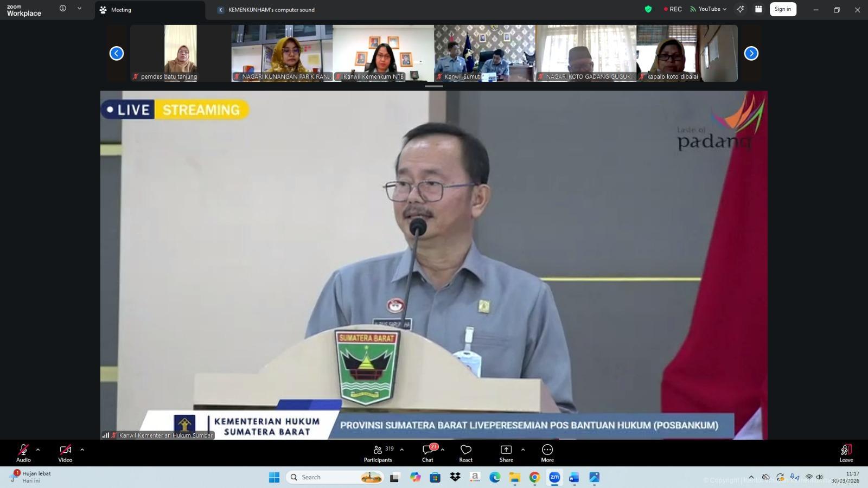Open the Chat panel

tap(427, 453)
